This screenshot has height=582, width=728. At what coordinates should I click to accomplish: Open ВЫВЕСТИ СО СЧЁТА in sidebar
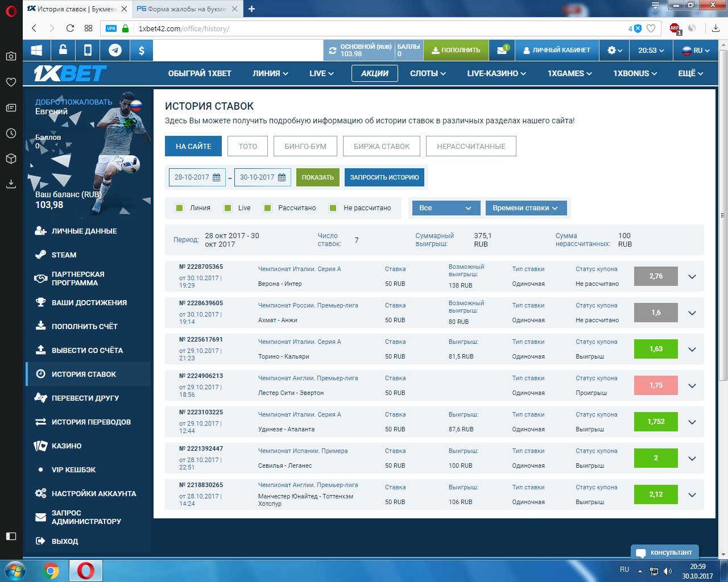pyautogui.click(x=87, y=350)
